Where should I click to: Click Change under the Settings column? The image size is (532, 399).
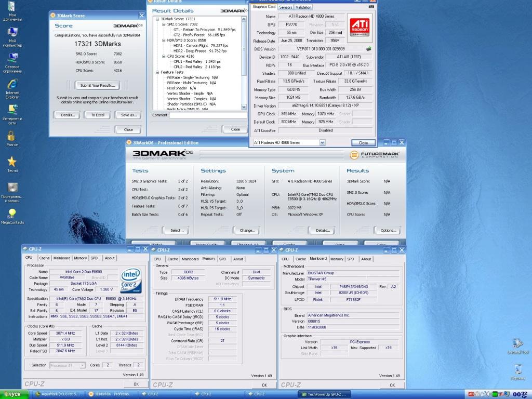[x=247, y=230]
